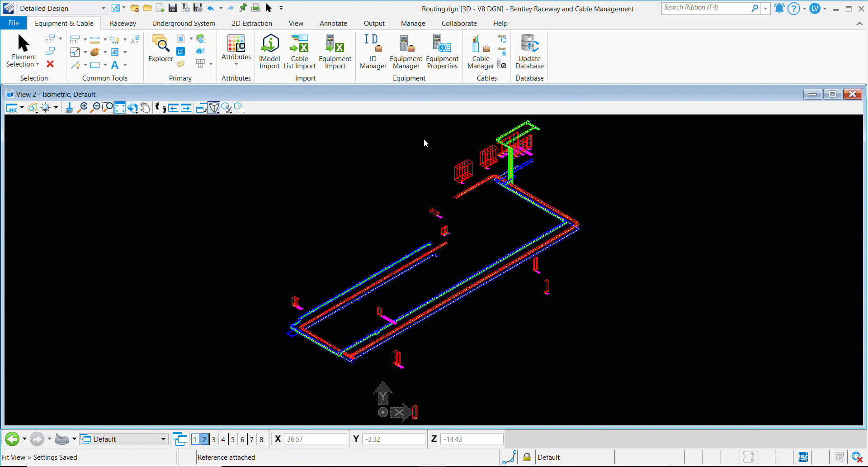Open the ID Manager tool
Image resolution: width=868 pixels, height=467 pixels.
point(373,53)
